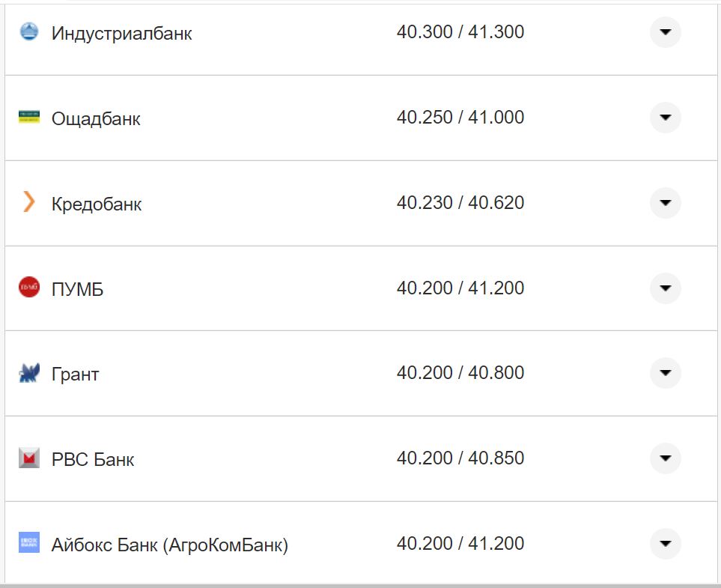The width and height of the screenshot is (721, 588).
Task: Click the Индустриалбанк rate 40.300 / 41.300
Action: click(x=460, y=32)
